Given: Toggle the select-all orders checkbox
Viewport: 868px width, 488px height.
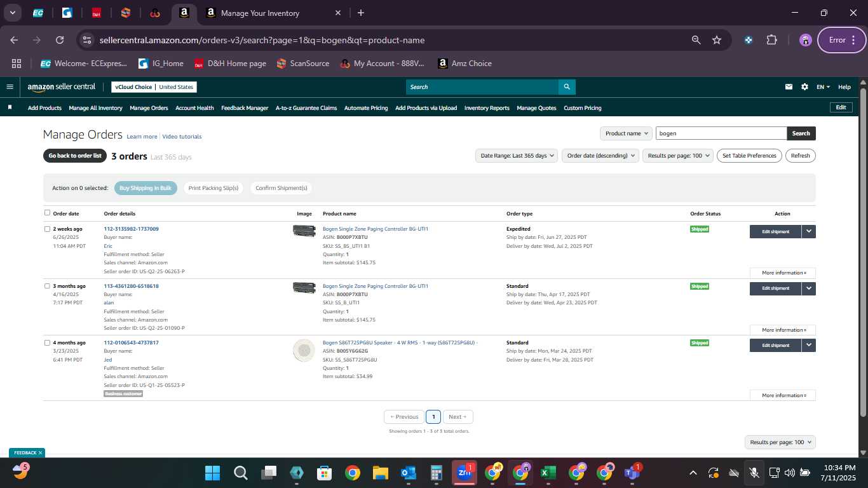Looking at the screenshot, I should coord(47,213).
